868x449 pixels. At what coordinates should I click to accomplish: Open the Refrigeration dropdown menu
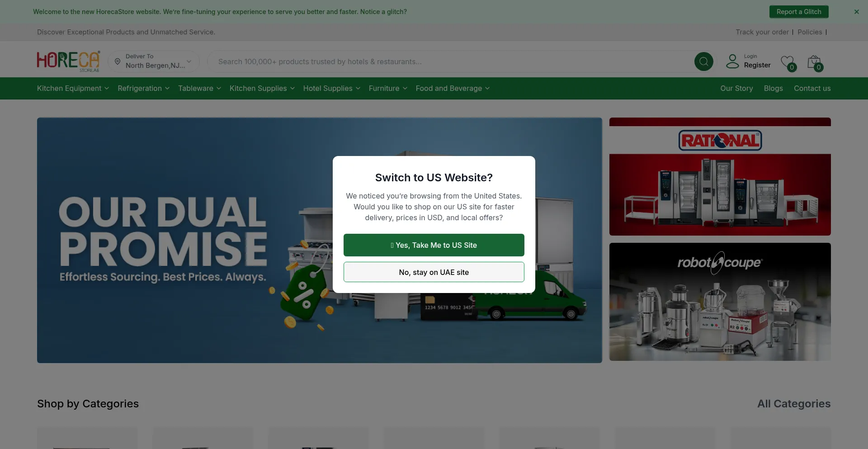pos(143,89)
